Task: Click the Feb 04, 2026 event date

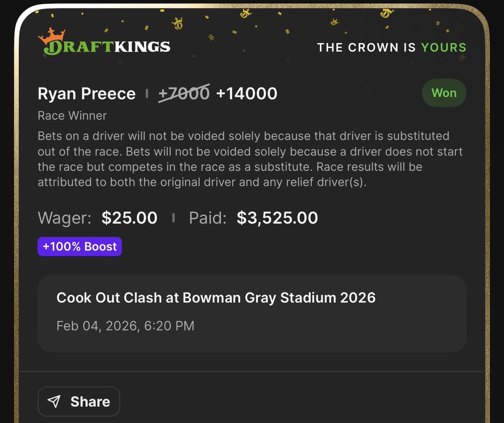Action: (125, 326)
